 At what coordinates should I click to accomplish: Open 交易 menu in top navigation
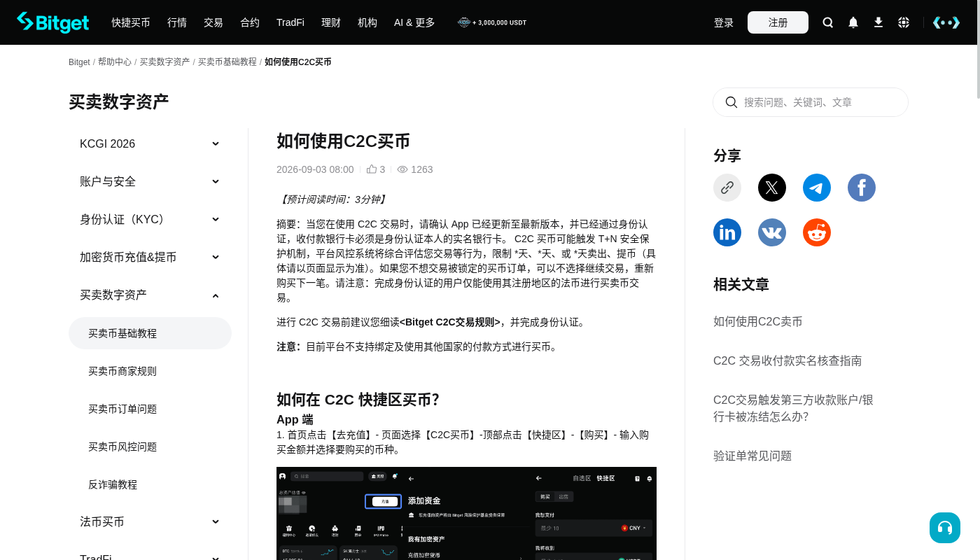click(x=213, y=22)
